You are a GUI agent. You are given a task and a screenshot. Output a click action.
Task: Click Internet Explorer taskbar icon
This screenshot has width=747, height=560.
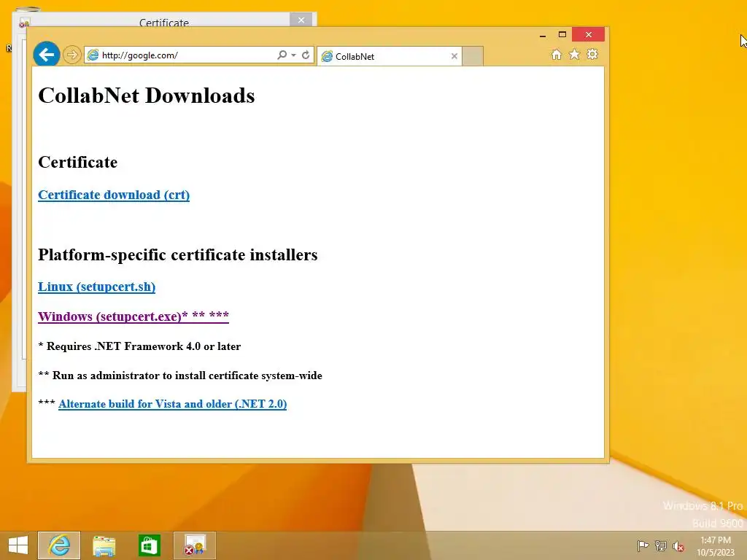[59, 545]
